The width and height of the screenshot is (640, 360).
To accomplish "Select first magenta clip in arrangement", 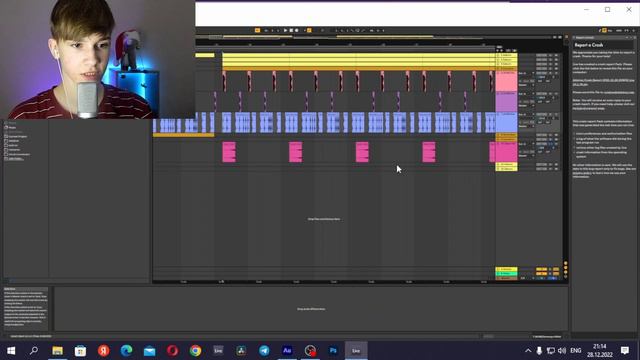I will tap(229, 152).
